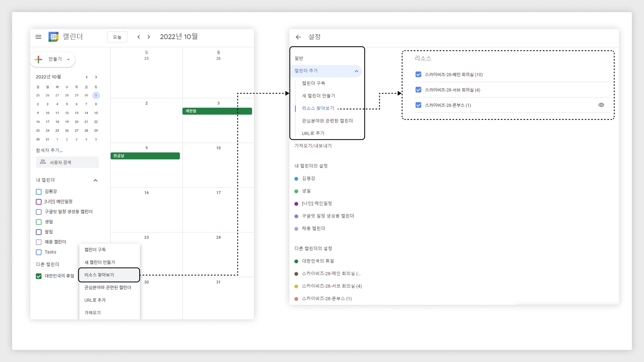
Task: Open the 만들기 dropdown arrow
Action: 68,59
